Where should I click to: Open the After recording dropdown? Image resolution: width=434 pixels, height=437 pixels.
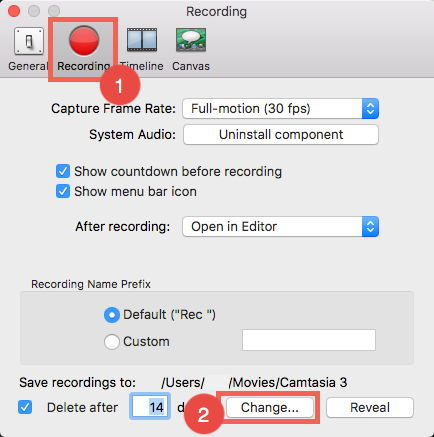coord(281,227)
